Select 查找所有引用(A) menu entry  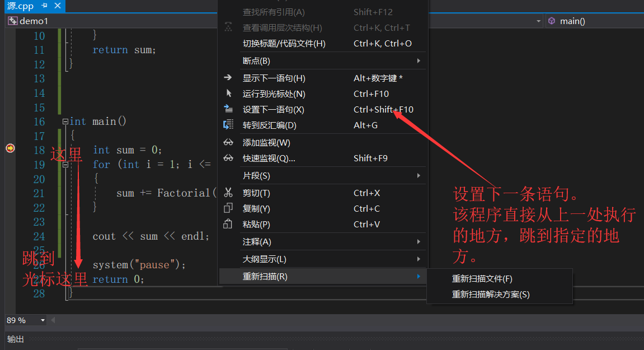322,12
